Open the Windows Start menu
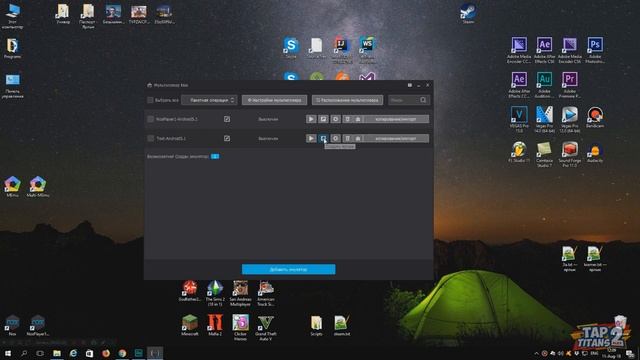 click(8, 353)
